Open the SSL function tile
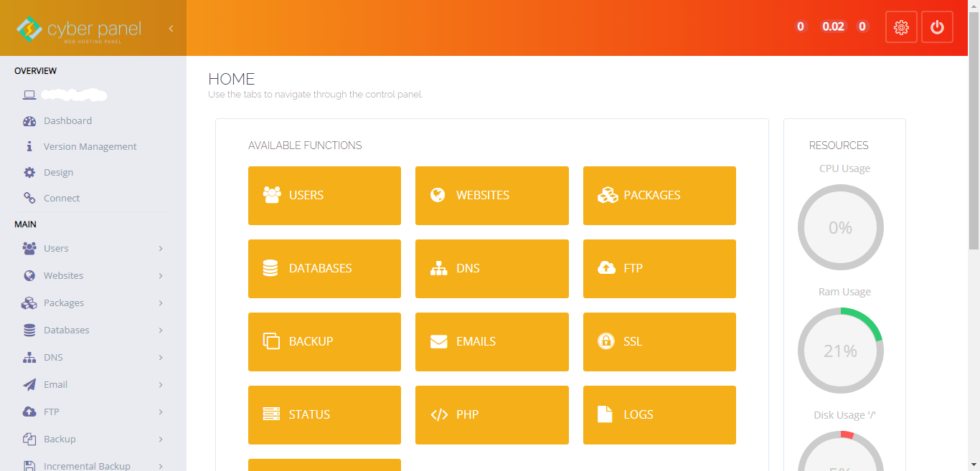Screen dimensions: 980x471 (659, 341)
